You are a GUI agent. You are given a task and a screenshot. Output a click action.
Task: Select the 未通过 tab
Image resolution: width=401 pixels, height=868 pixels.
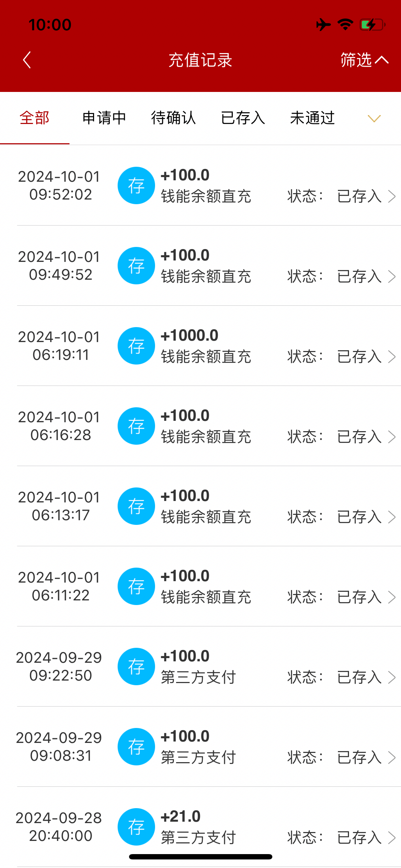(x=313, y=118)
